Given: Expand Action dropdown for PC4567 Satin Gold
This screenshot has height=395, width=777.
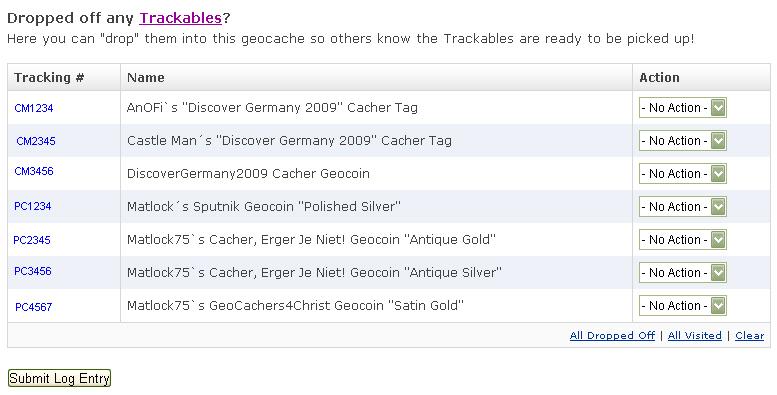Looking at the screenshot, I should pos(682,306).
